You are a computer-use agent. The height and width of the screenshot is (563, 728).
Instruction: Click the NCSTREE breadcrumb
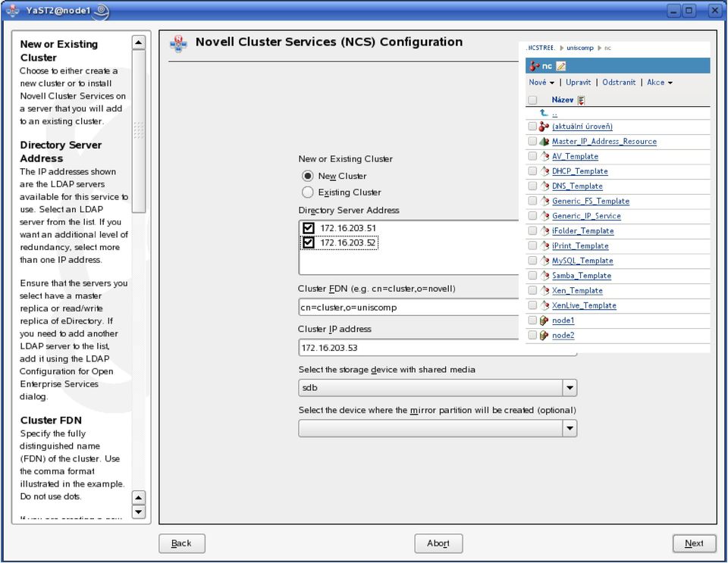click(x=541, y=48)
